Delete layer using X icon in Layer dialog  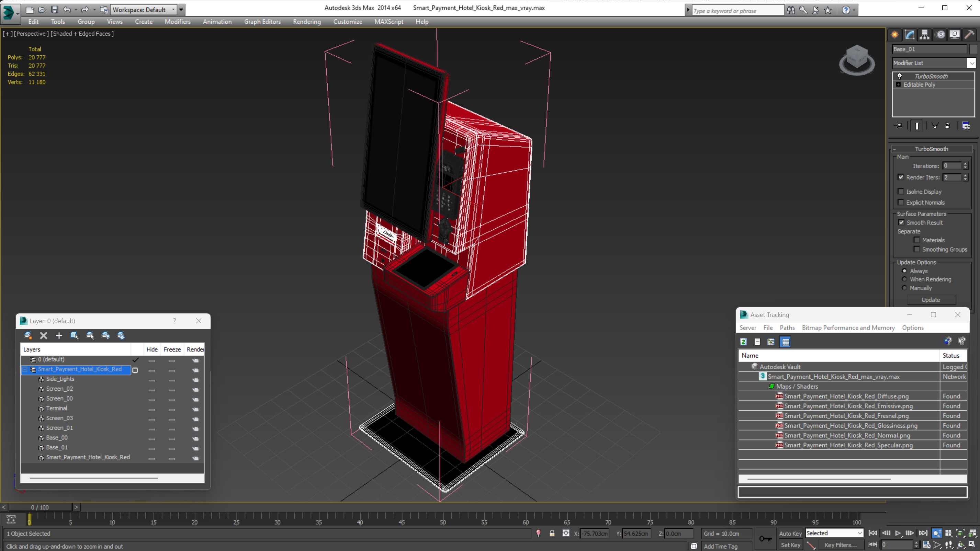pos(43,335)
